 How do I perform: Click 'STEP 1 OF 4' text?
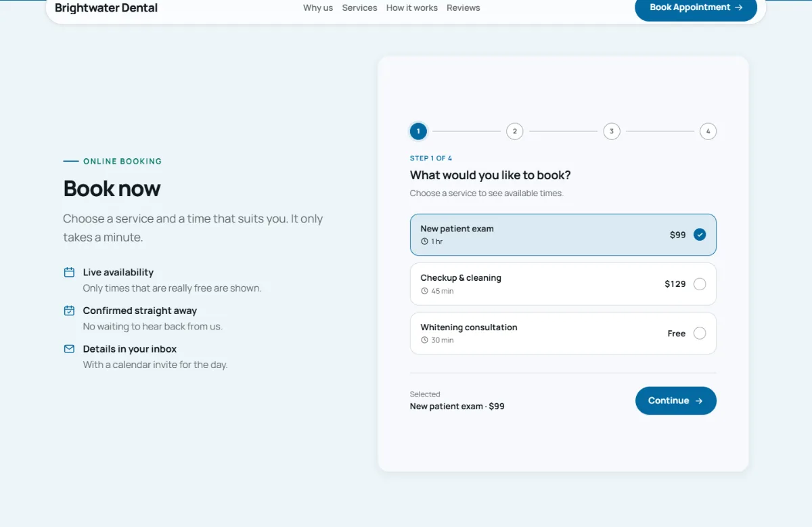tap(431, 158)
